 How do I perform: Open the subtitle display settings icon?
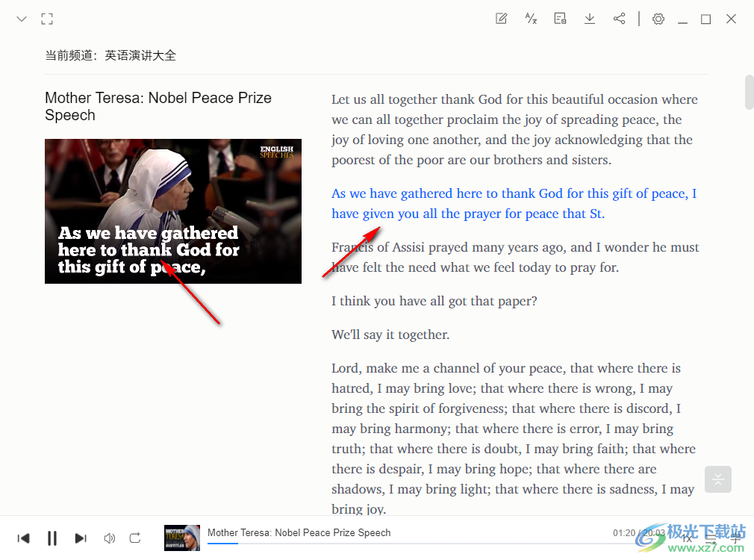point(560,19)
